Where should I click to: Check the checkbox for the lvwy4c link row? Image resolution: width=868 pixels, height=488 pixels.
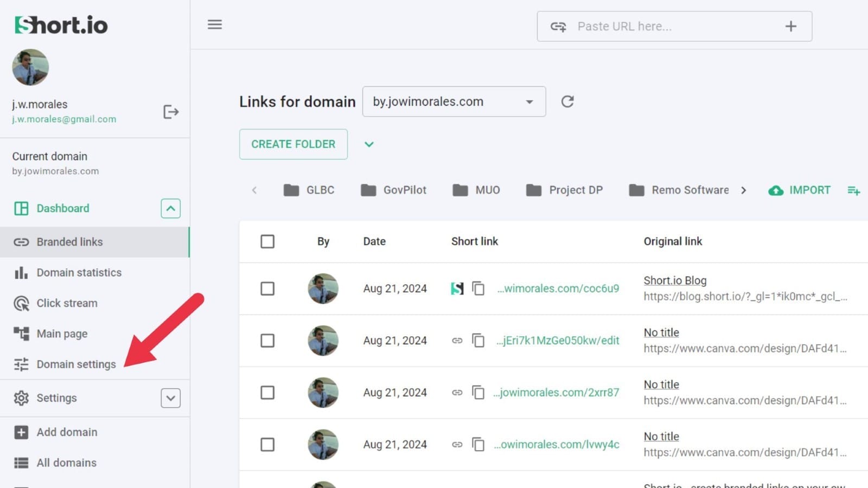click(x=267, y=445)
